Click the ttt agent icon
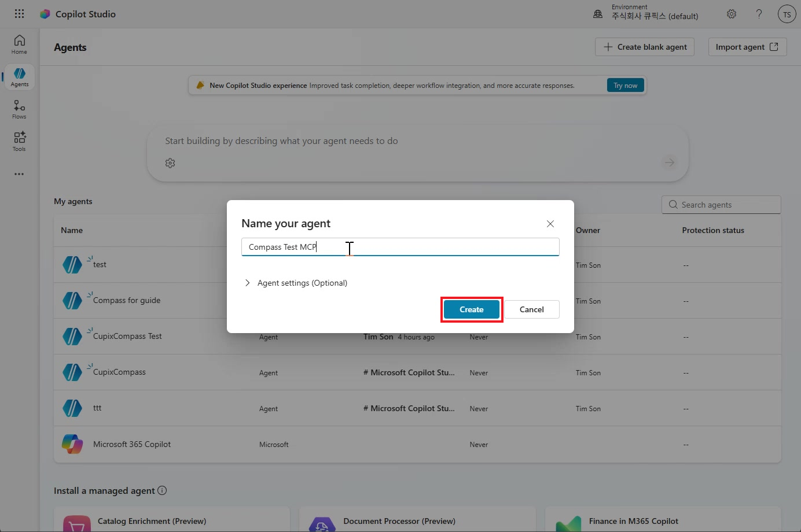801x532 pixels. coord(72,408)
